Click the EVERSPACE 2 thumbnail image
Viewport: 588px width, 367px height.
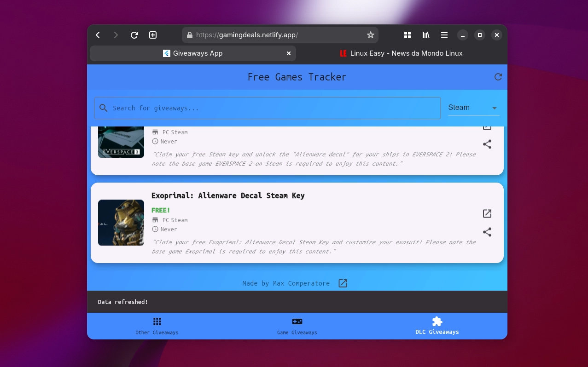click(121, 142)
